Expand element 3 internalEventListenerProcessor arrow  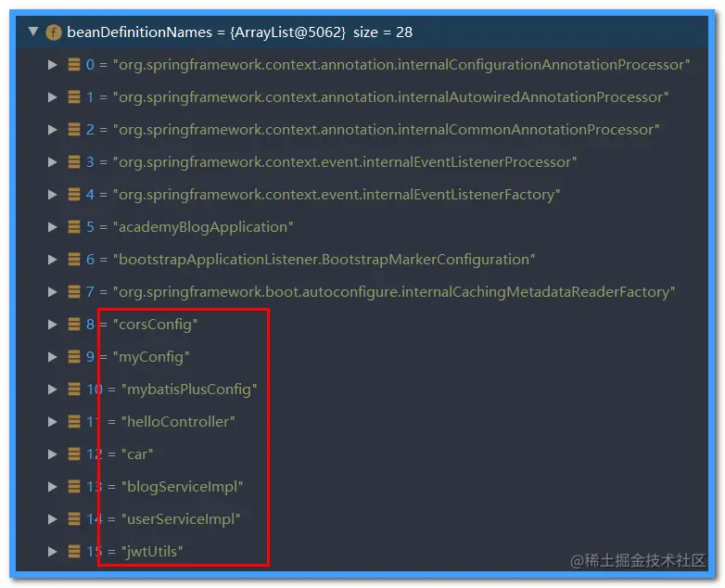(53, 162)
